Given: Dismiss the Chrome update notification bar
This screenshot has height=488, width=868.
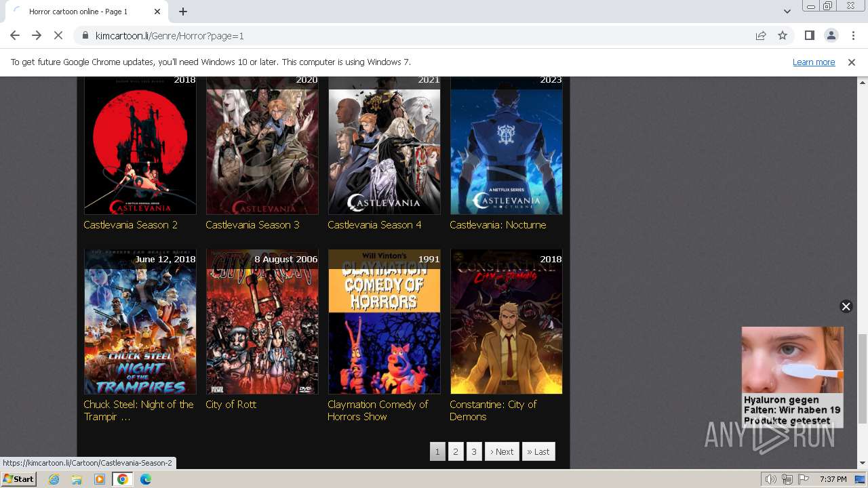Looking at the screenshot, I should [852, 62].
